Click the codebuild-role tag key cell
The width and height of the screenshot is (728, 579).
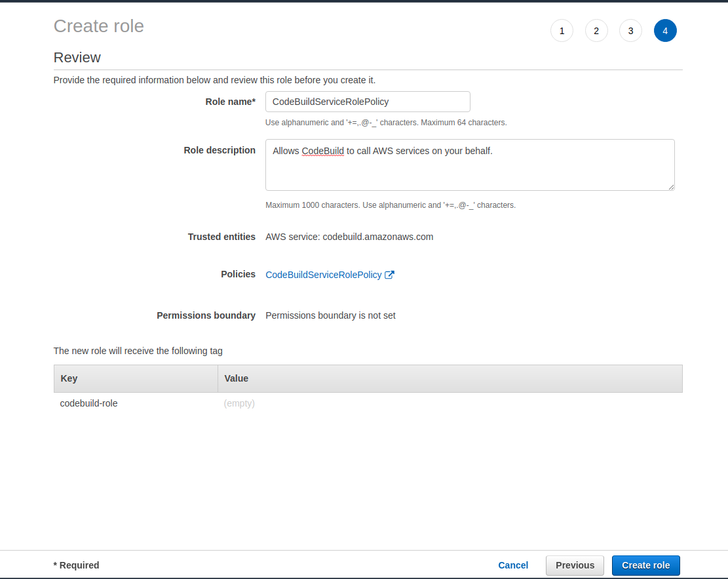(88, 403)
